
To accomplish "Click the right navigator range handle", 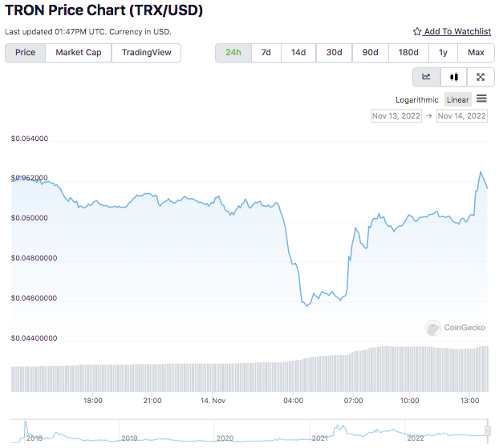I will (487, 431).
